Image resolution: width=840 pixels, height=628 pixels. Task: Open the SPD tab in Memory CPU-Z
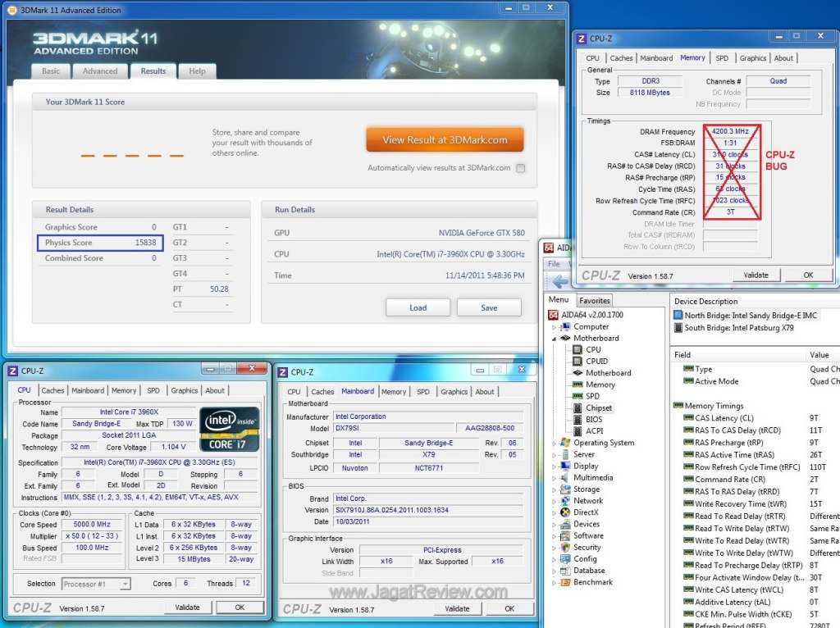tap(721, 58)
